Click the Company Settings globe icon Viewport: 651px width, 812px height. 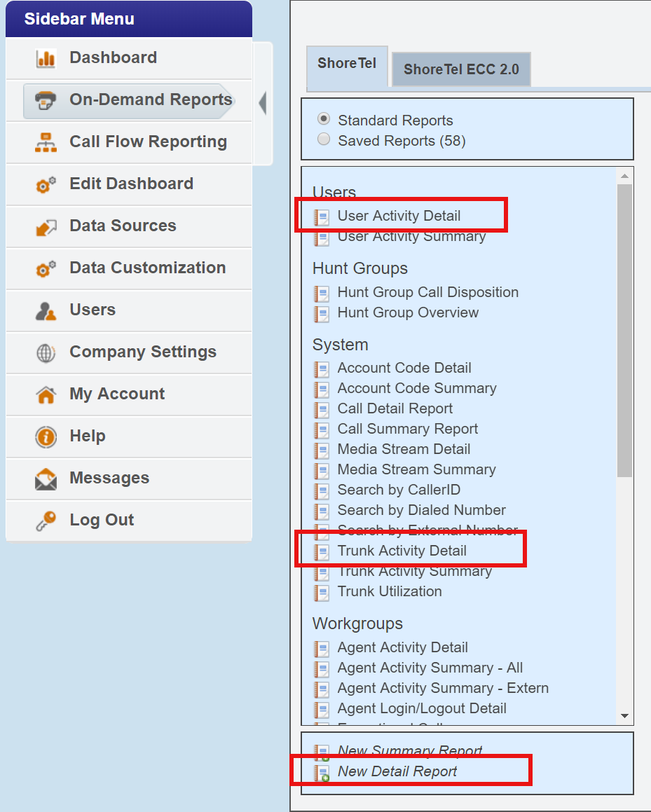[46, 352]
